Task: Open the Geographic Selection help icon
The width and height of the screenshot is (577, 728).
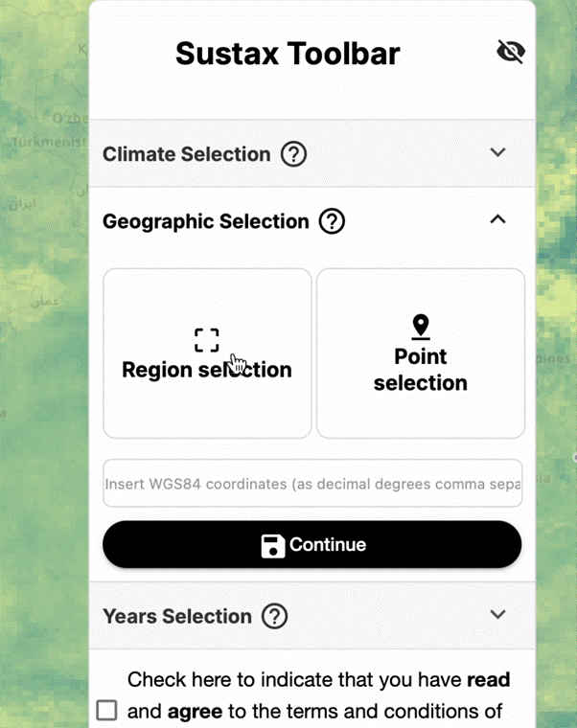Action: coord(332,222)
